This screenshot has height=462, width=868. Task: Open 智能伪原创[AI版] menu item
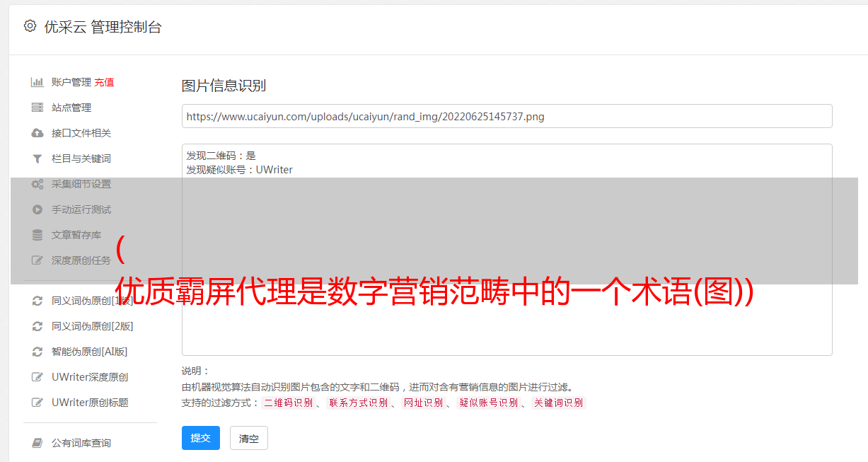(x=89, y=352)
